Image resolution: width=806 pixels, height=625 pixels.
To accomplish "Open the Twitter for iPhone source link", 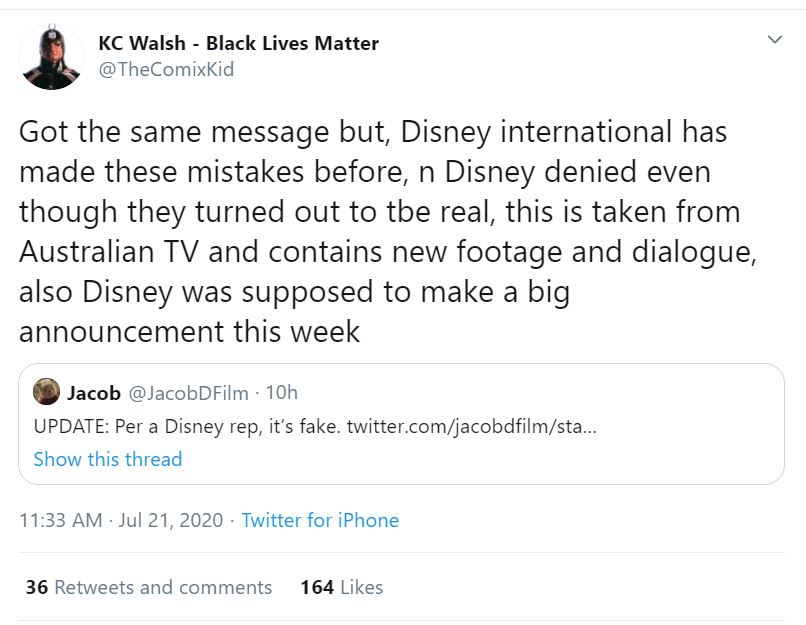I will [x=320, y=520].
